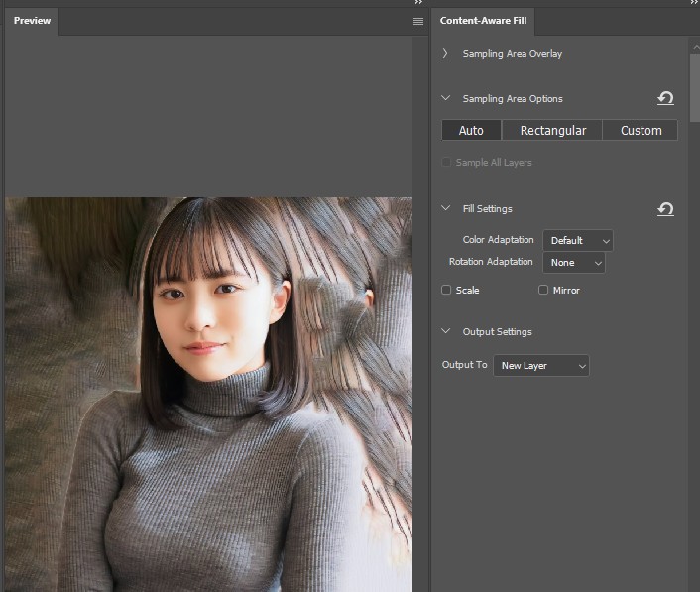700x592 pixels.
Task: Collapse the Output Settings section
Action: point(445,331)
